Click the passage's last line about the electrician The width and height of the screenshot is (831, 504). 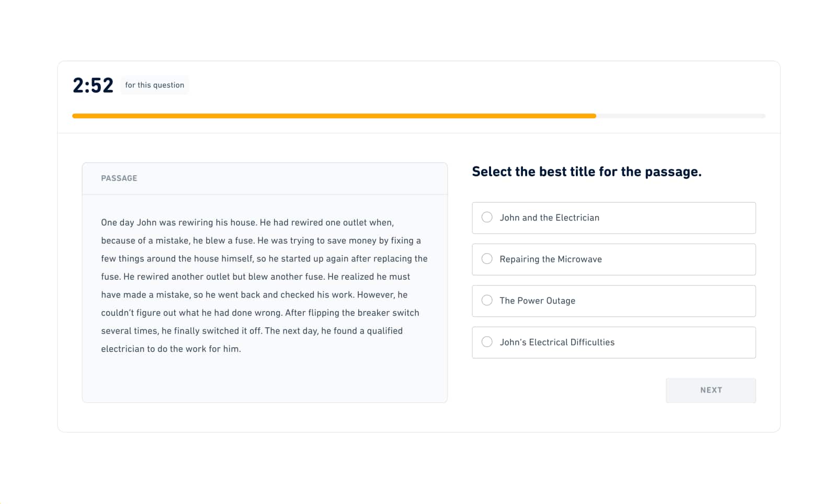click(x=171, y=349)
